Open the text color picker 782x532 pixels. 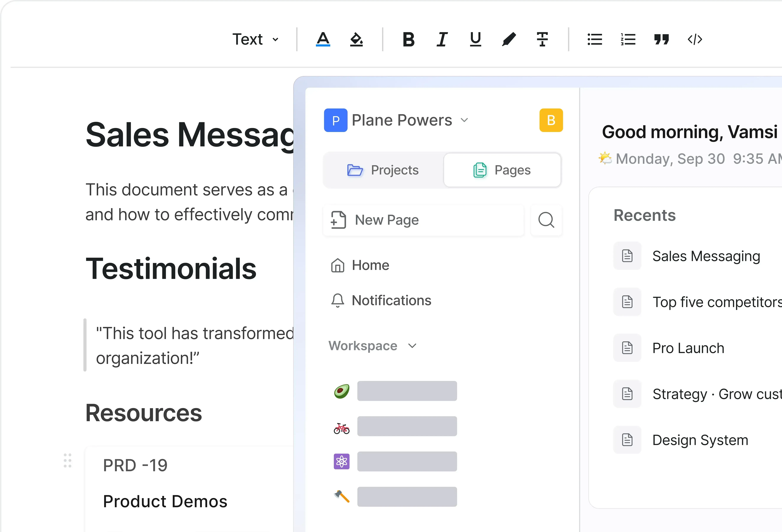323,39
